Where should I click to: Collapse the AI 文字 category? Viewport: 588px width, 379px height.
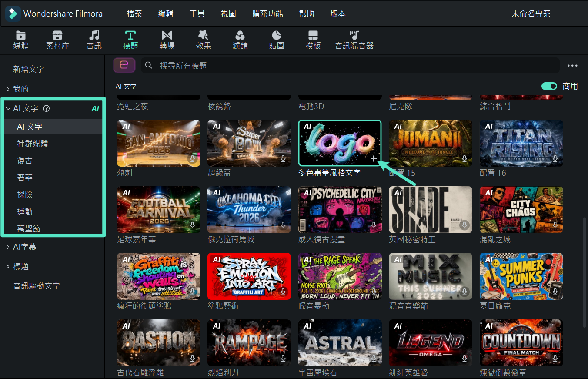(x=8, y=108)
